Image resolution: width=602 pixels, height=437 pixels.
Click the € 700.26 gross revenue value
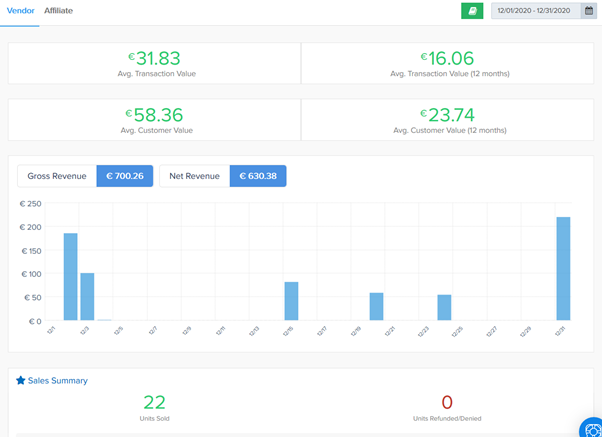point(125,176)
